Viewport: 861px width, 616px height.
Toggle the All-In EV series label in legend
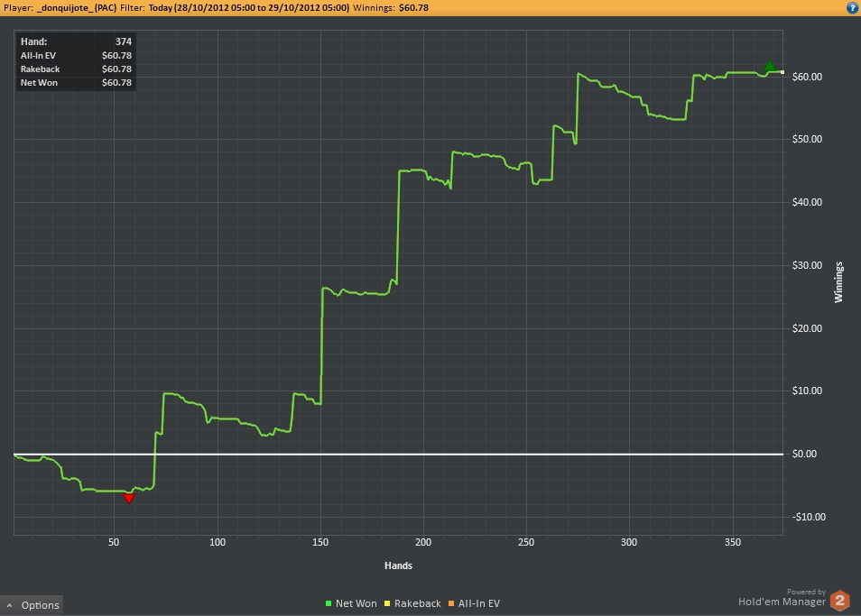(478, 603)
